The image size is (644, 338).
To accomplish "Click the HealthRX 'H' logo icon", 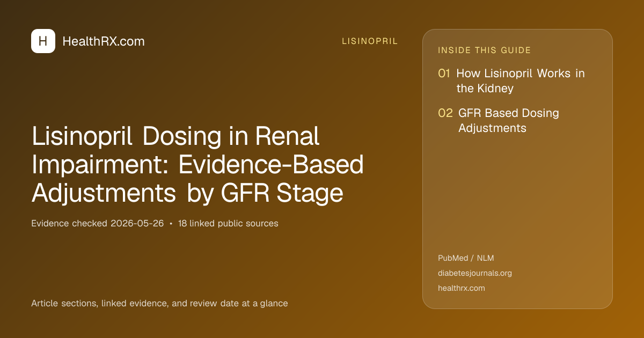I will pos(43,41).
